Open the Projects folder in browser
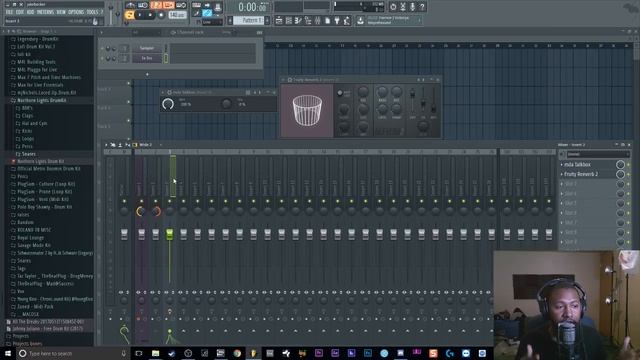 click(20, 337)
